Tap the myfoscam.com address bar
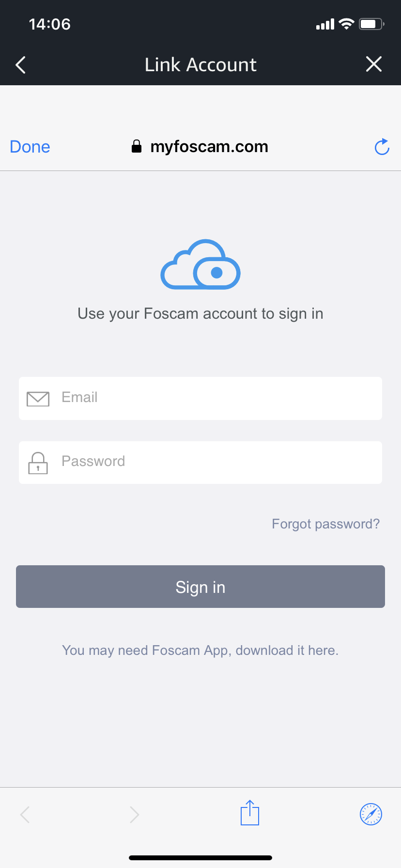The width and height of the screenshot is (401, 868). click(209, 146)
